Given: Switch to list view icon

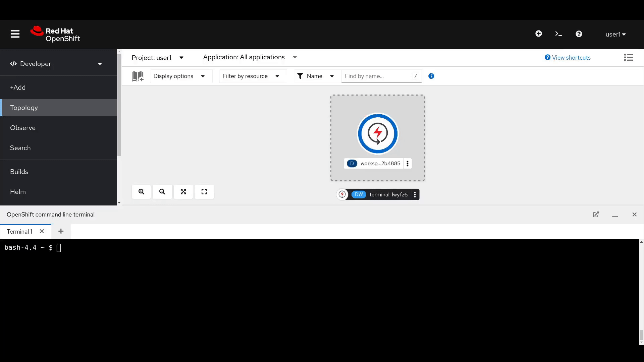Looking at the screenshot, I should point(628,58).
